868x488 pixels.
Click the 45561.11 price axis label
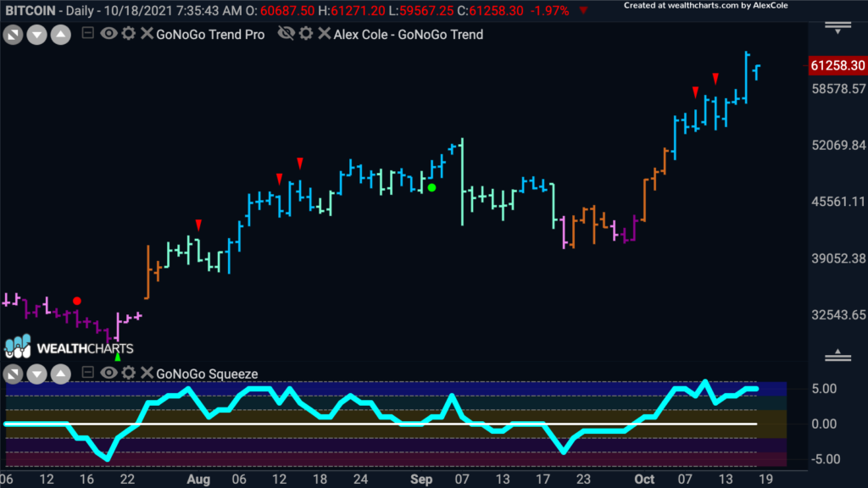pos(838,202)
